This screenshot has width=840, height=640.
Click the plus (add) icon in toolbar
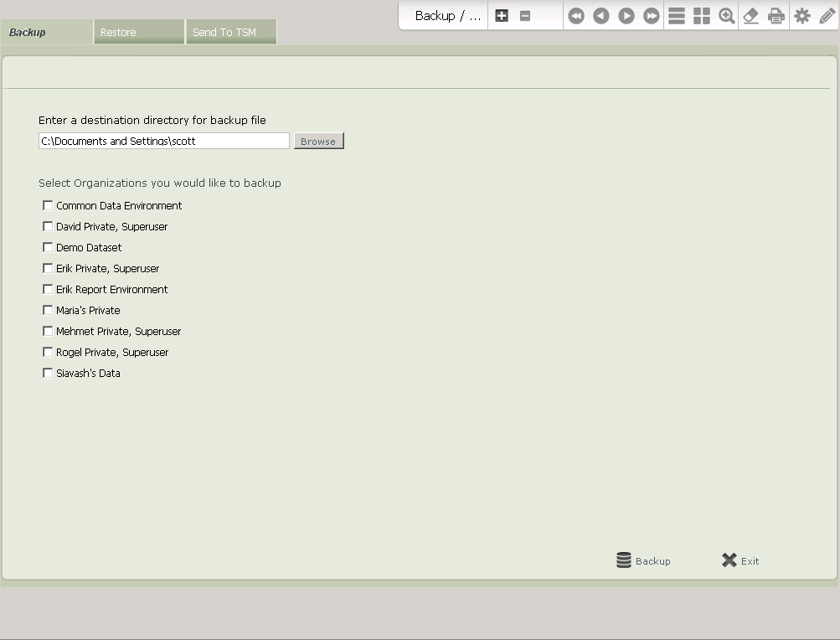(x=502, y=16)
